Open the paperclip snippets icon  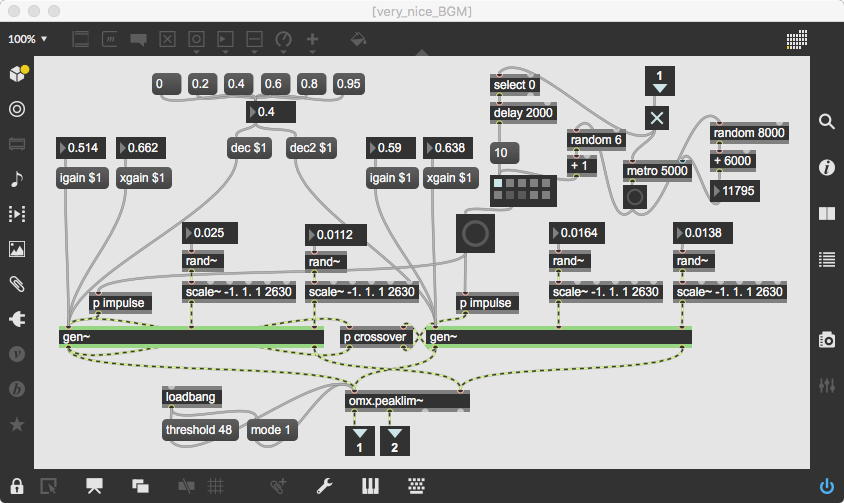coord(17,284)
